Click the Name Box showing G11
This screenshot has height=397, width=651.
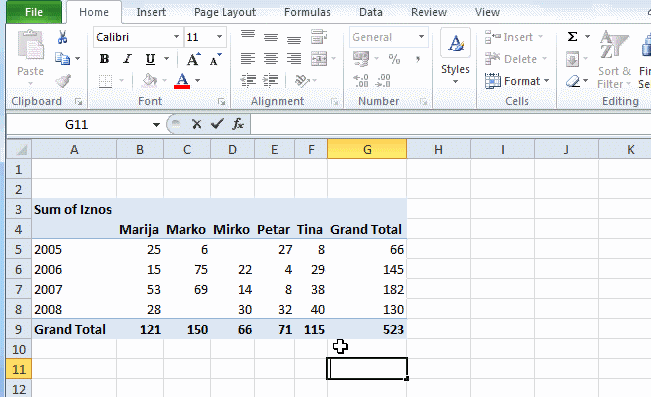77,124
